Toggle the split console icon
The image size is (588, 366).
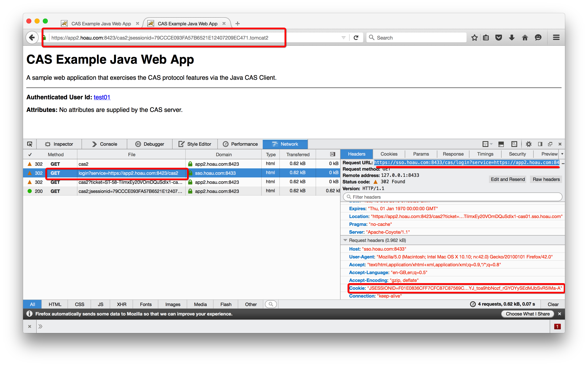[x=501, y=144]
